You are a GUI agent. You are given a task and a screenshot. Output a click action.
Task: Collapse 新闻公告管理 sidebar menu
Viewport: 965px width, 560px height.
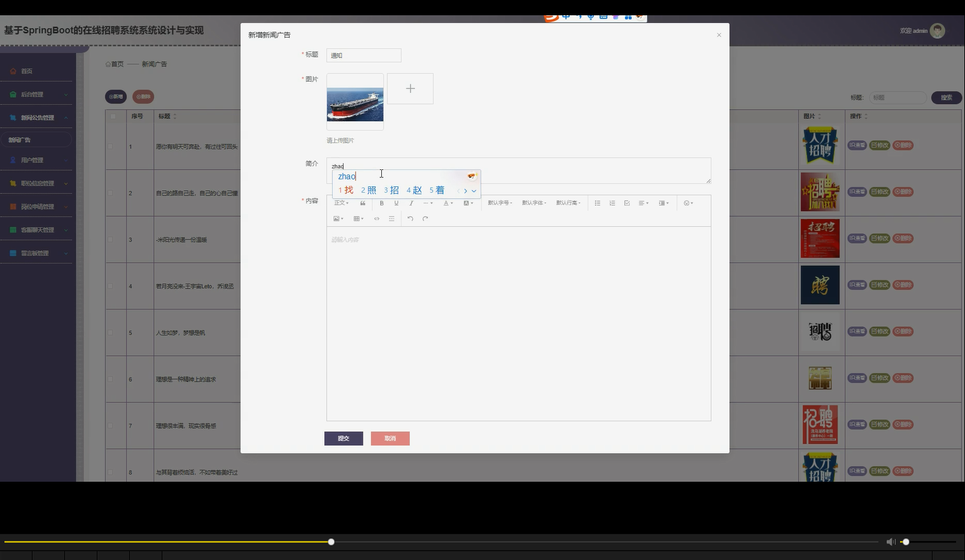pos(37,118)
